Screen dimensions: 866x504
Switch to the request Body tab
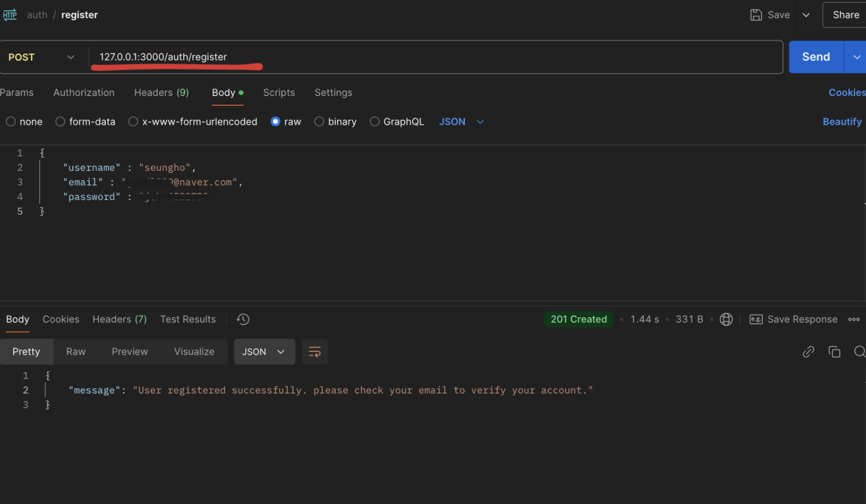tap(227, 93)
